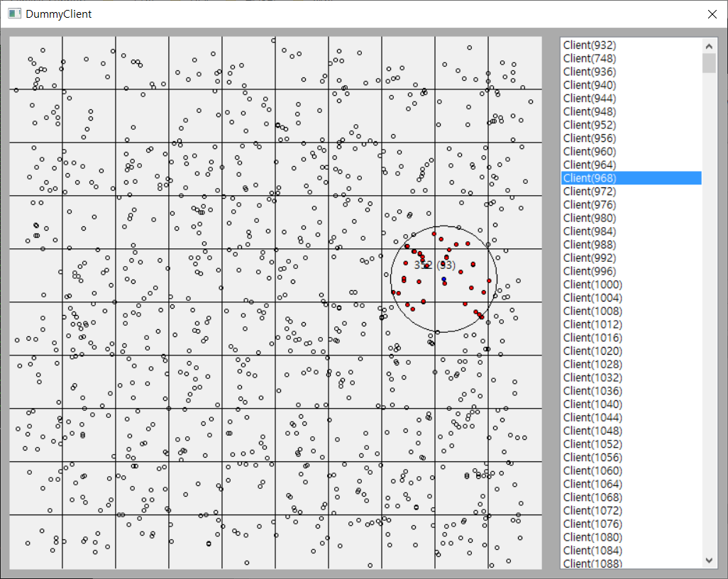
Task: Choose Client(1084) from the list
Action: pos(631,551)
